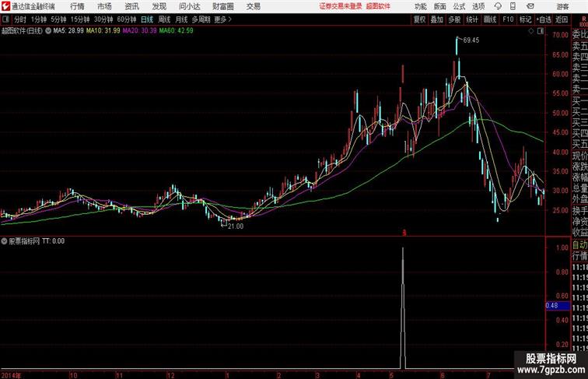
Task: Click the 自动 label in right panel
Action: [579, 245]
